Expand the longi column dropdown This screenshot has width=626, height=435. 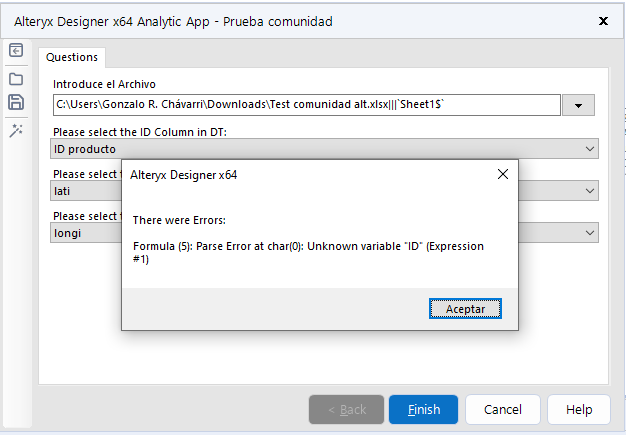pos(589,233)
